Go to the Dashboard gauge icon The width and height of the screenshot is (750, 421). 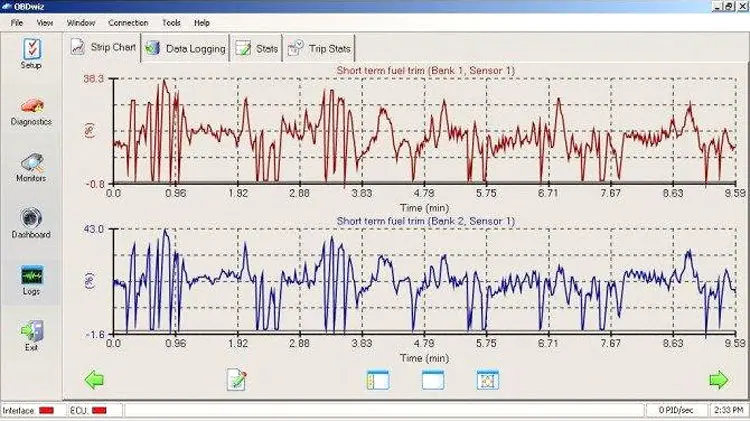32,224
